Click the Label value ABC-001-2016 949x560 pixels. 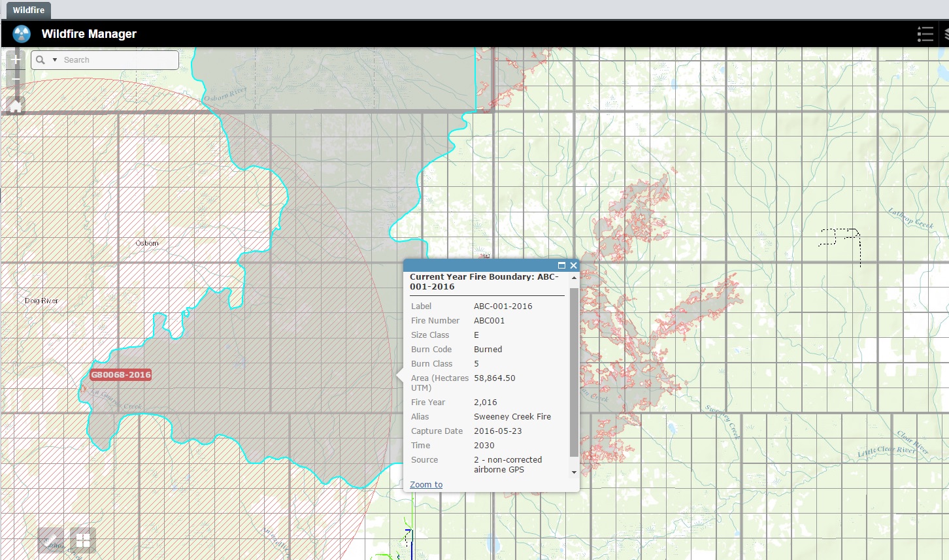(503, 306)
